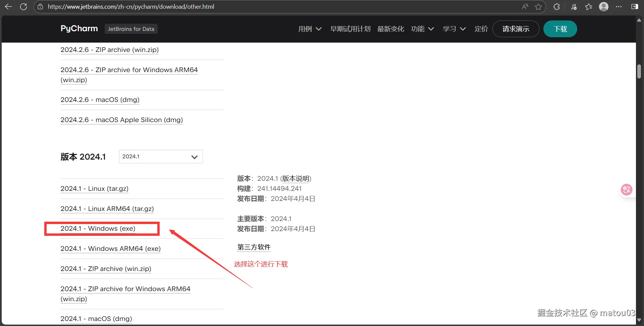Click the scrollbar up arrow

[x=639, y=20]
